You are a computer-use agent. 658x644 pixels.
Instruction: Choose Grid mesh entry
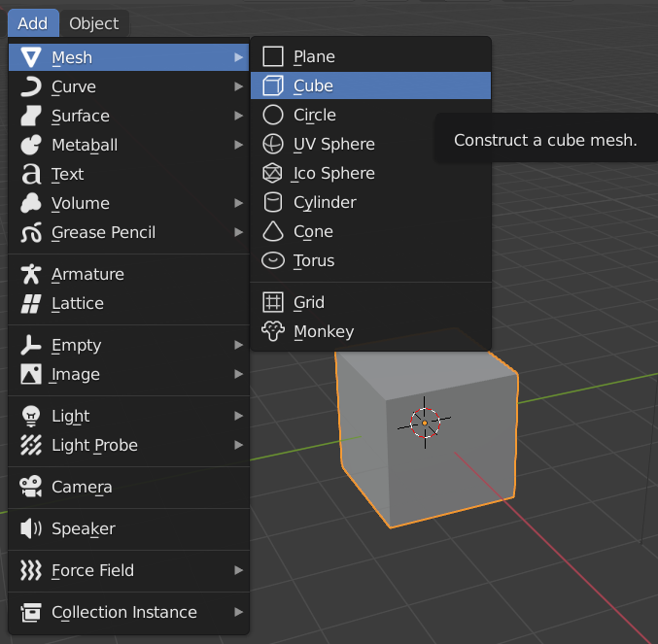point(370,302)
